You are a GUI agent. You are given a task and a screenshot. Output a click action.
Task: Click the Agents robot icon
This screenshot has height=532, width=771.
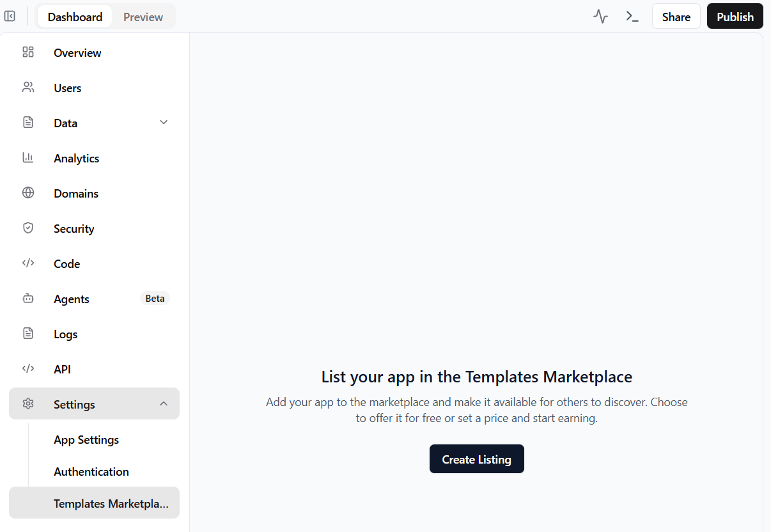click(28, 299)
